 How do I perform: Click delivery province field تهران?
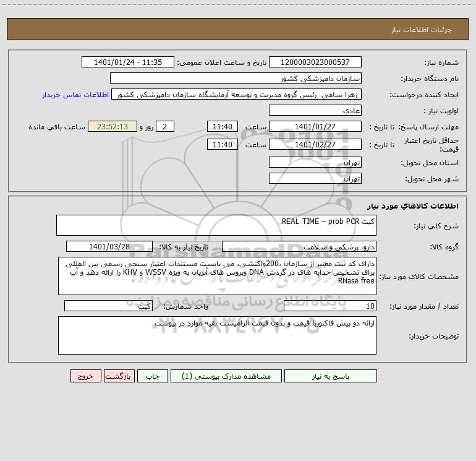[315, 162]
